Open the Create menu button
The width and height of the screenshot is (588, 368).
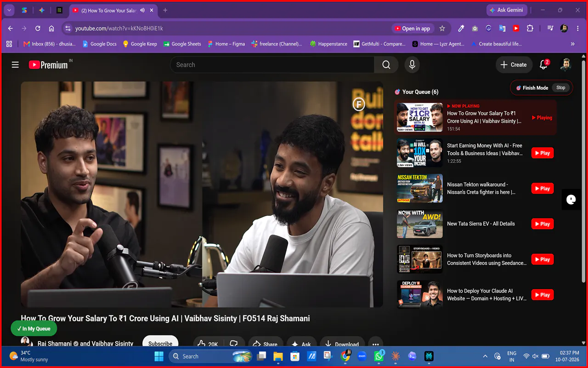click(514, 65)
